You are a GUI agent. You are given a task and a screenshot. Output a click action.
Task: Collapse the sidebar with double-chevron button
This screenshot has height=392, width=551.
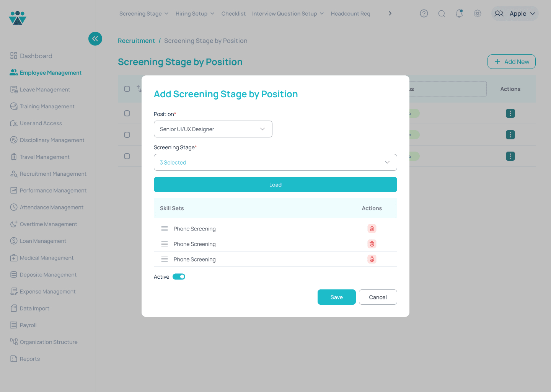pos(95,39)
